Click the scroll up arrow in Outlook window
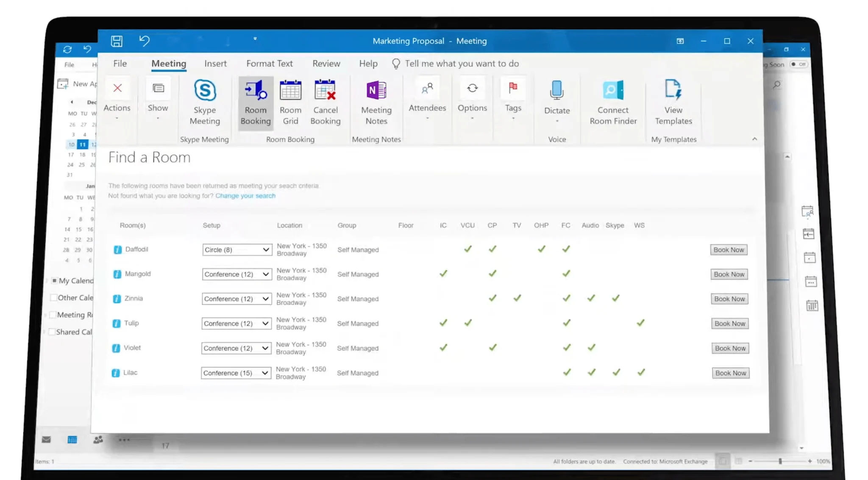Image resolution: width=868 pixels, height=480 pixels. [787, 157]
